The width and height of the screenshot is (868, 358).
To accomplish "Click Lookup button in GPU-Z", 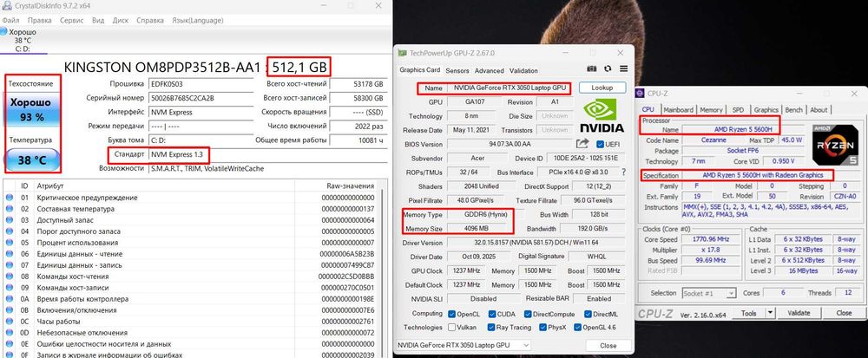I will tap(602, 88).
